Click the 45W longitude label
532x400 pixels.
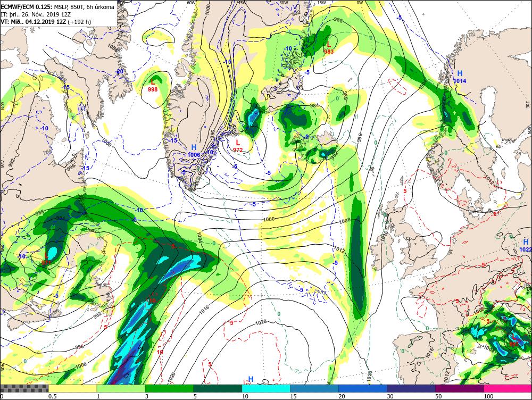click(x=242, y=2)
